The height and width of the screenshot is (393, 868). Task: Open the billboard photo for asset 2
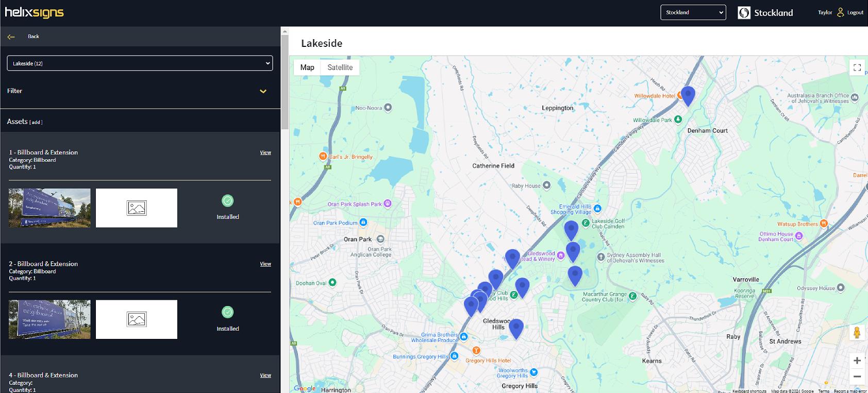point(49,319)
